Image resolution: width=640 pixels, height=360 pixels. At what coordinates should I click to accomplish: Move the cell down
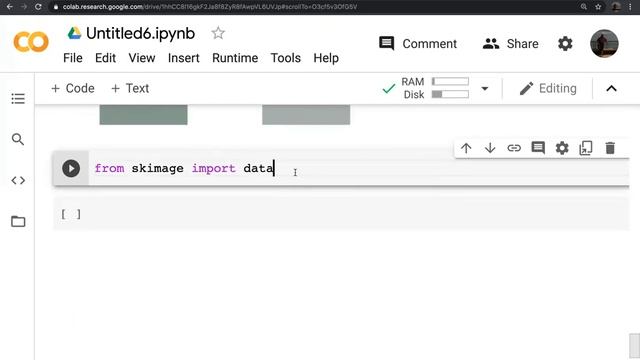pyautogui.click(x=490, y=148)
